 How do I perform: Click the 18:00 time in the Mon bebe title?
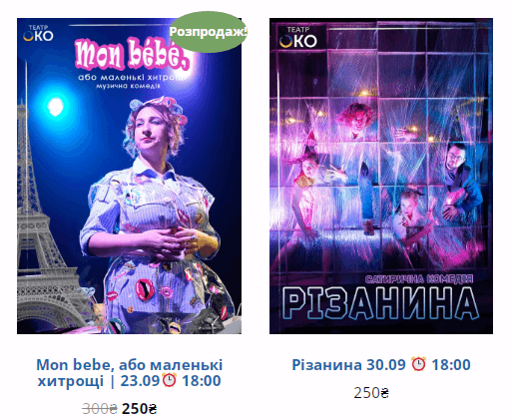pos(202,380)
